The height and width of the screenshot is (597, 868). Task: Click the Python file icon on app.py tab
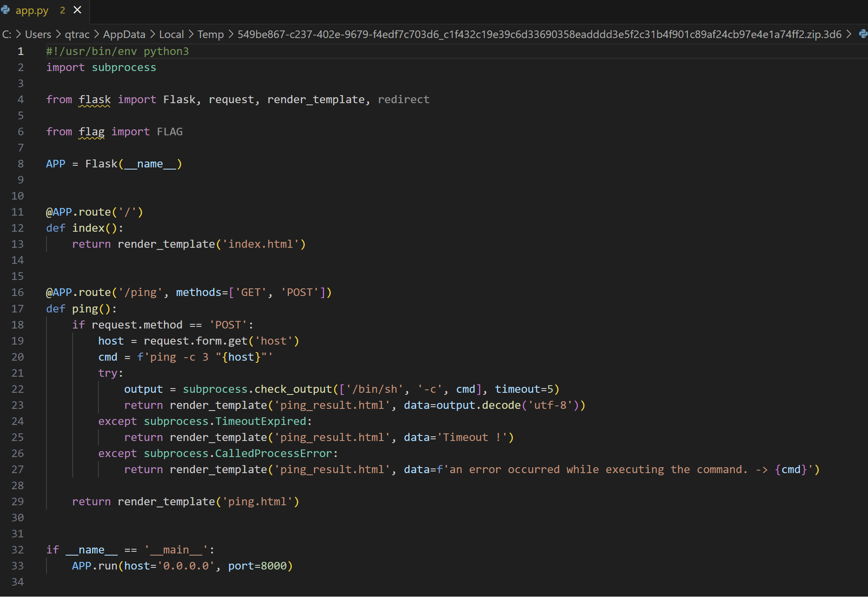(x=5, y=10)
